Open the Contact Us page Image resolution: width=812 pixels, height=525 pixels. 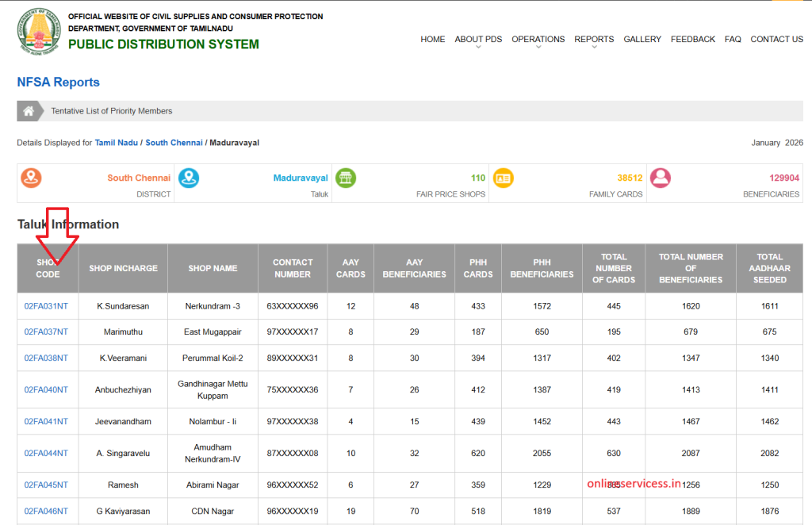tap(776, 40)
